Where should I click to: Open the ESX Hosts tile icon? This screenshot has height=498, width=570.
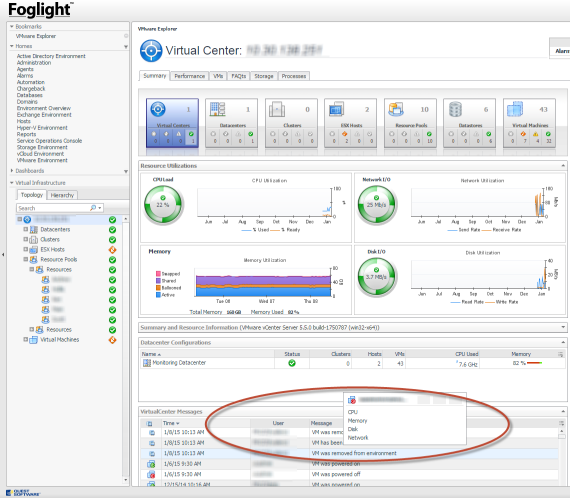(336, 109)
